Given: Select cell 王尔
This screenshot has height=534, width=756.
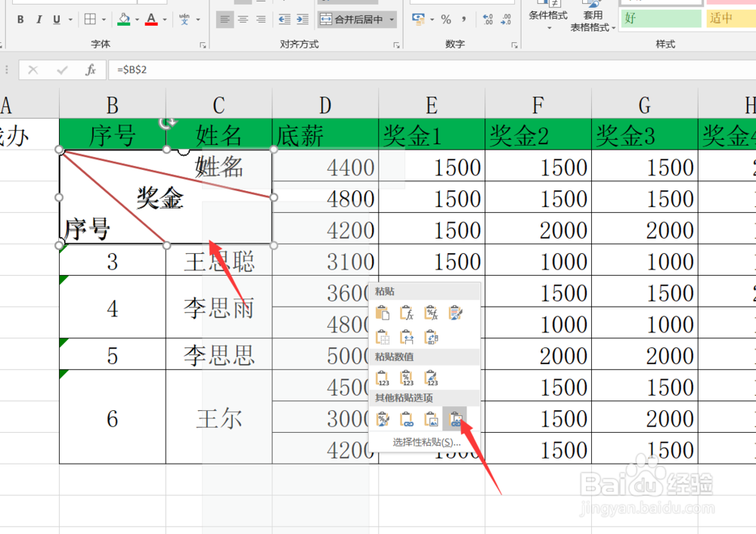Looking at the screenshot, I should click(219, 417).
